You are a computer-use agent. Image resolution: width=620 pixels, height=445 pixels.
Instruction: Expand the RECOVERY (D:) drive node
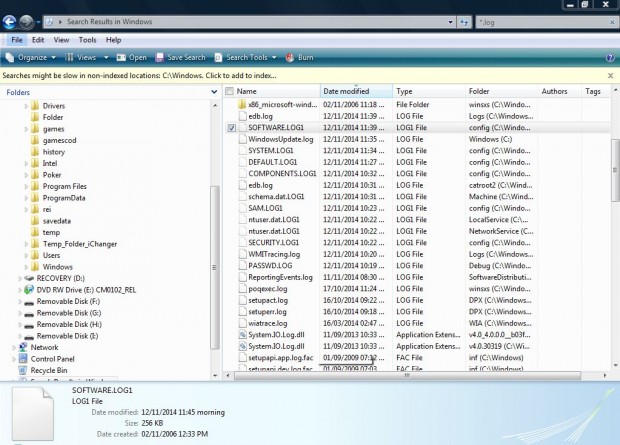coord(20,278)
